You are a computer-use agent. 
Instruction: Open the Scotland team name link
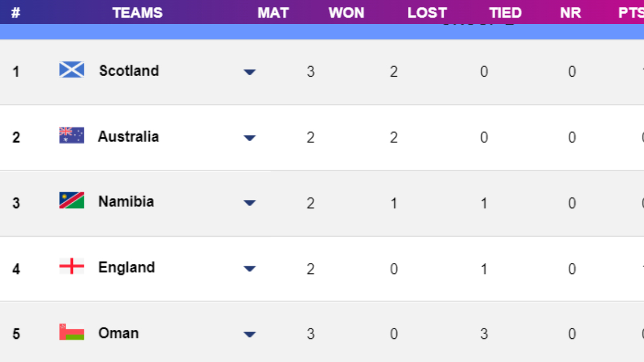[129, 71]
